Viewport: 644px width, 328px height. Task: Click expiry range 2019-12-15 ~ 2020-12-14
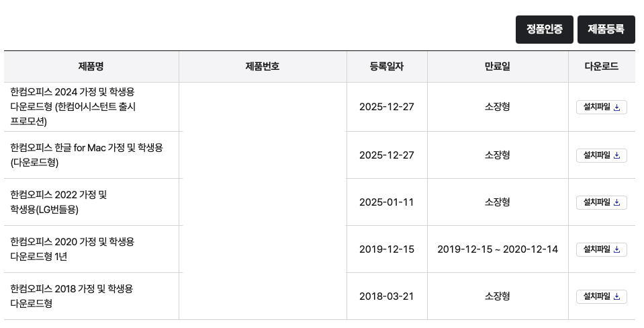coord(498,249)
